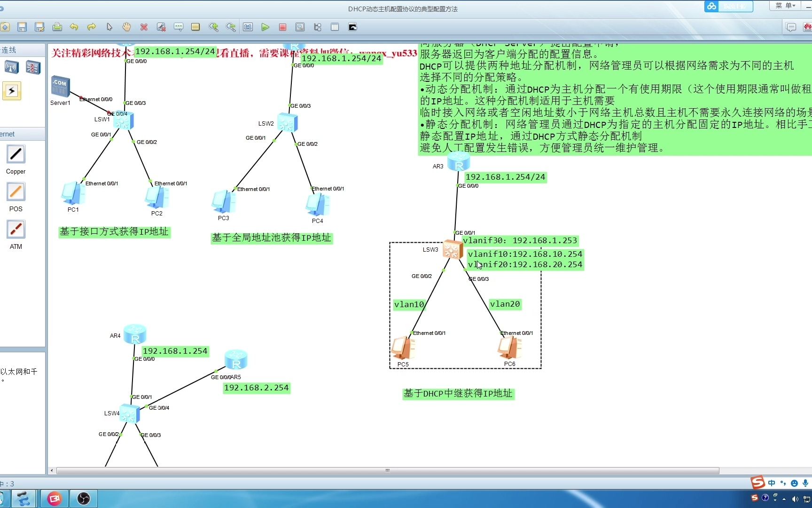The width and height of the screenshot is (812, 508).
Task: Select router AR5 on the canvas
Action: (x=236, y=360)
